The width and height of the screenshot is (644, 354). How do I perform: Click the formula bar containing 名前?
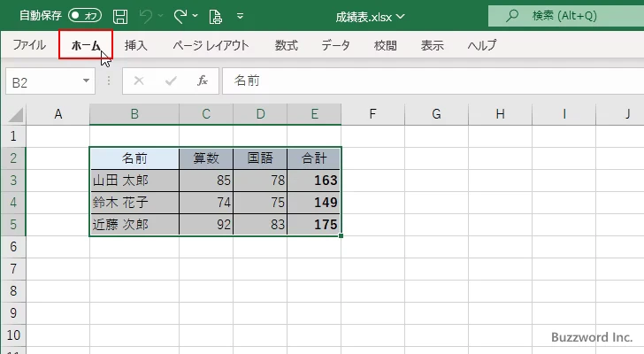pos(433,81)
